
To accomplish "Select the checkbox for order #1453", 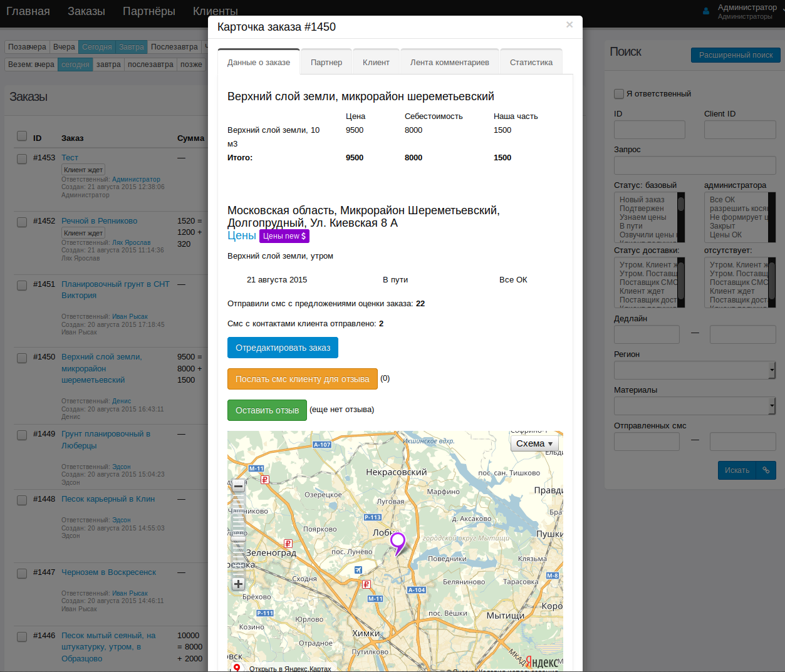I will (x=22, y=158).
